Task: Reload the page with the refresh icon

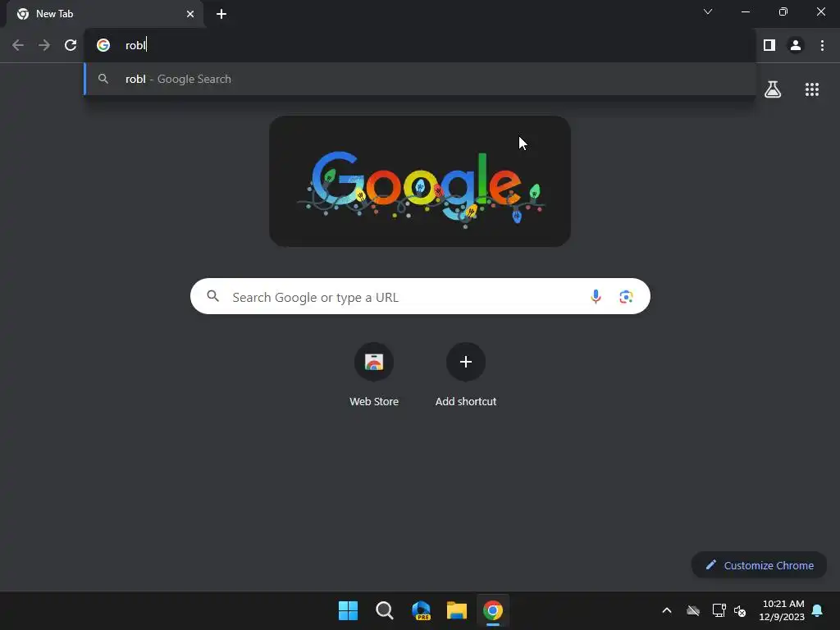Action: [x=71, y=46]
